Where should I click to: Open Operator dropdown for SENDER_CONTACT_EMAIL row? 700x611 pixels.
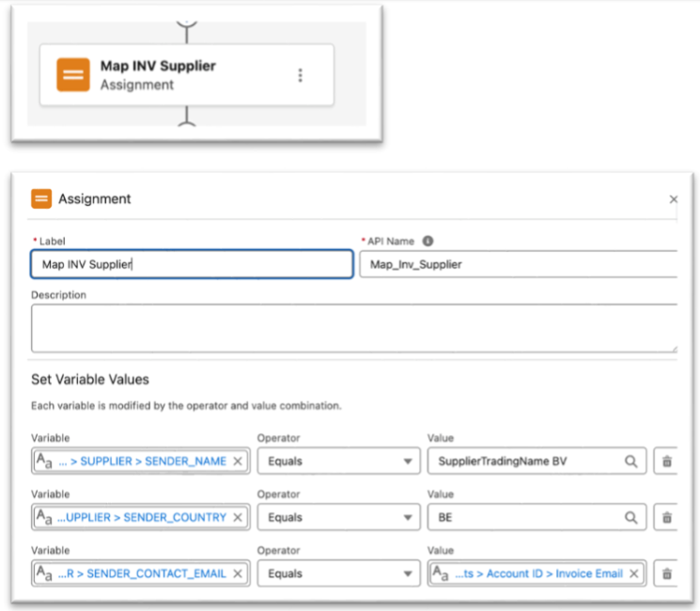[x=337, y=573]
